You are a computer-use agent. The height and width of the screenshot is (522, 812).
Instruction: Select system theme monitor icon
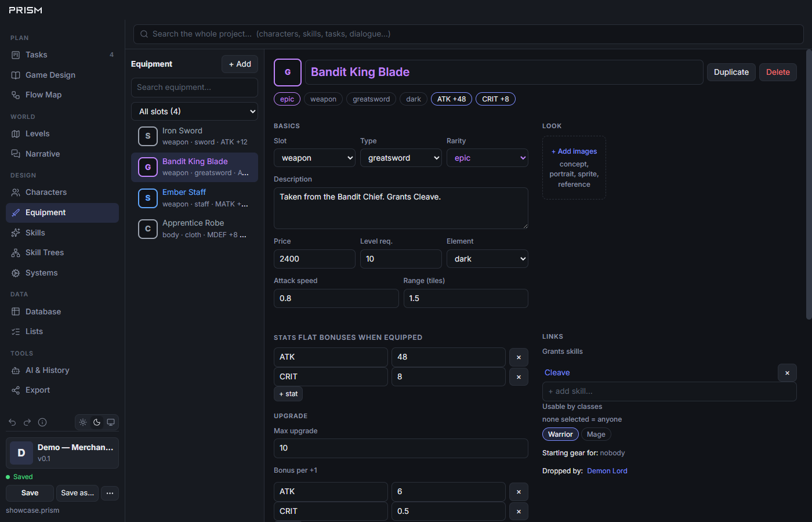click(111, 422)
